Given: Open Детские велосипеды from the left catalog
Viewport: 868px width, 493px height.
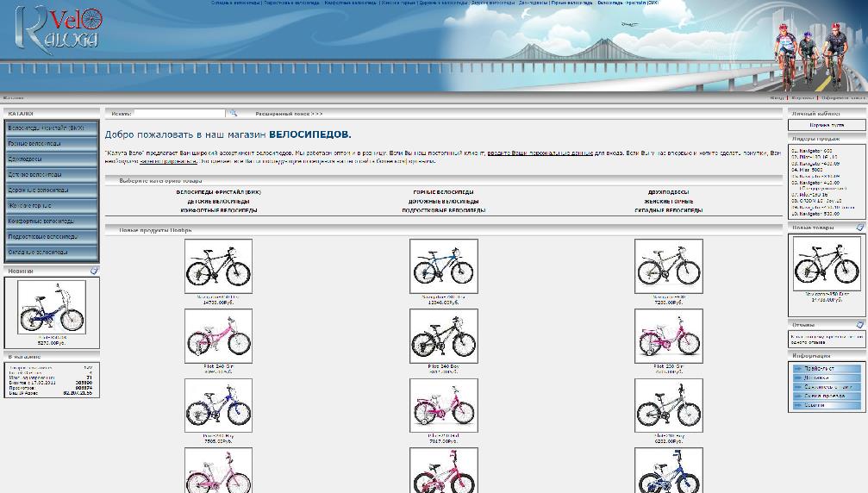Looking at the screenshot, I should pos(52,175).
